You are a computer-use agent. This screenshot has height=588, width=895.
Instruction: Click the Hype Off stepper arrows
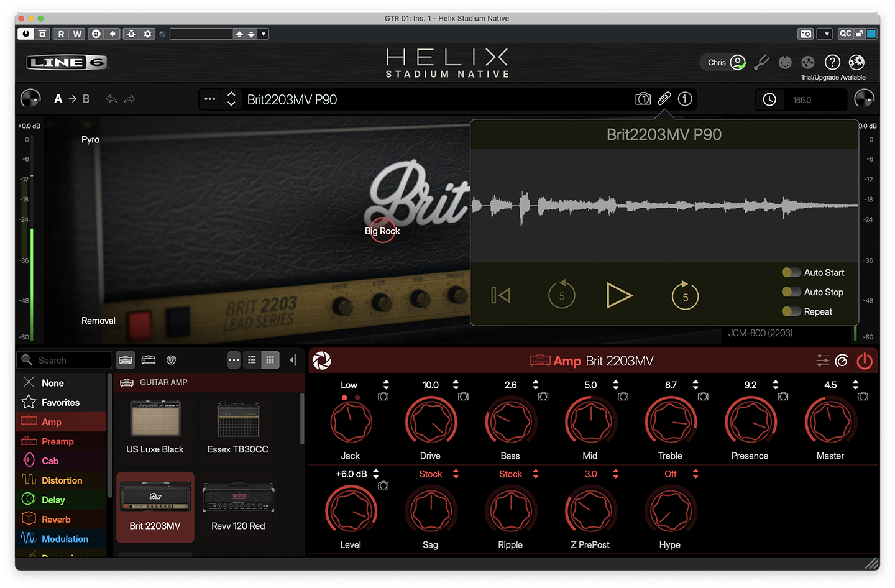[x=695, y=474]
